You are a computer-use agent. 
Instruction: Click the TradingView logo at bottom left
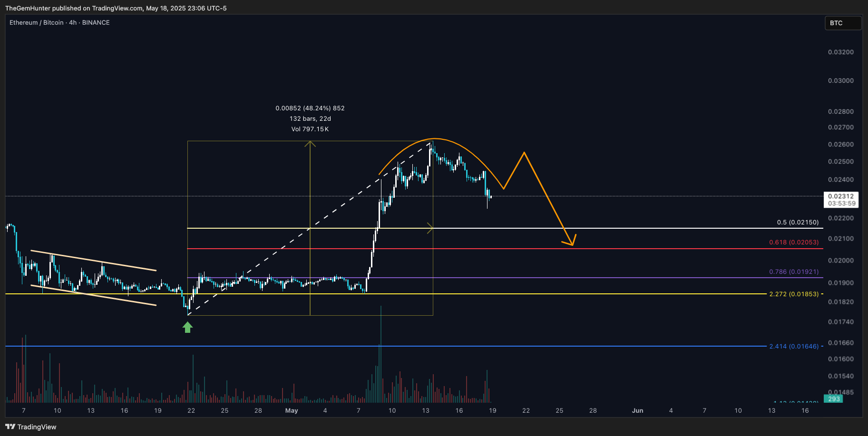coord(31,427)
